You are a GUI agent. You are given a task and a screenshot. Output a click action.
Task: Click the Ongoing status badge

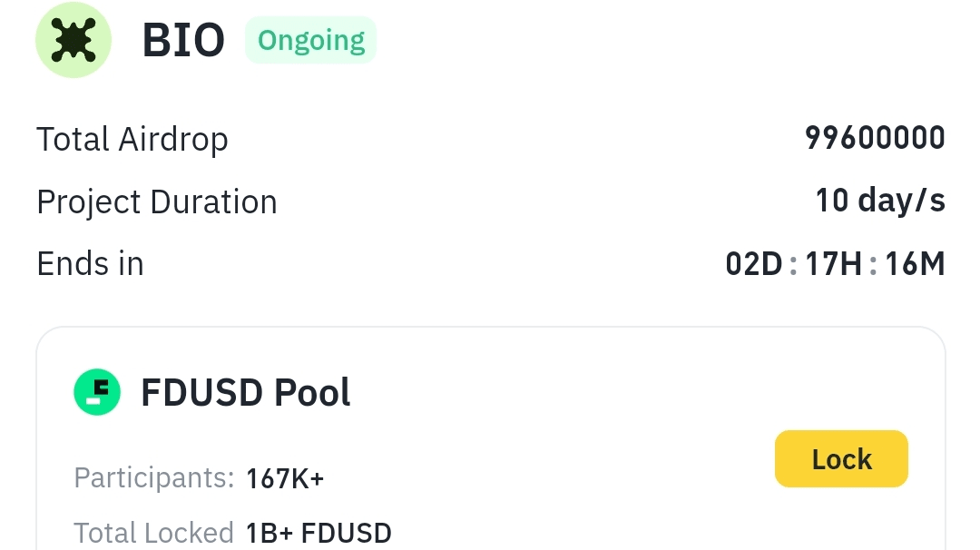pos(310,40)
